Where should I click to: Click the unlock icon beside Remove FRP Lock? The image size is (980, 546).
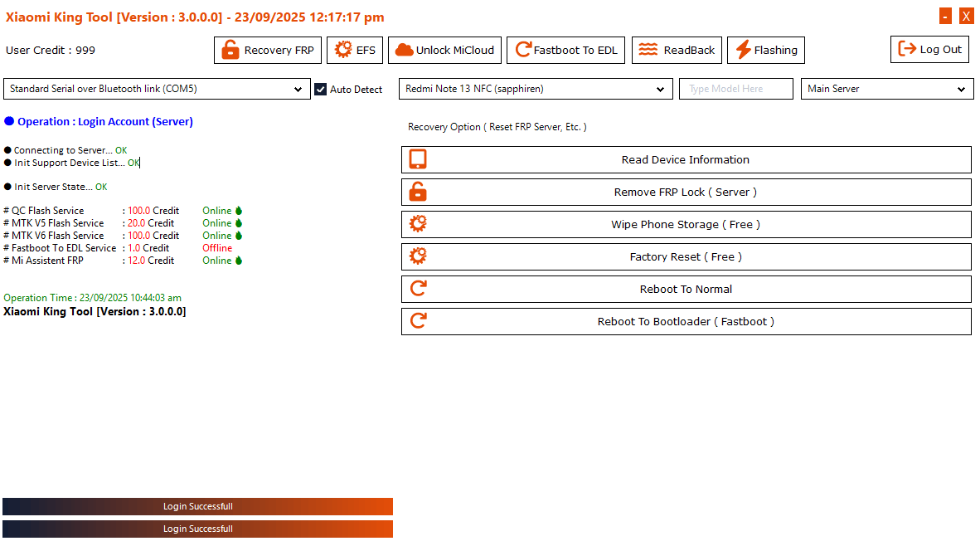[418, 191]
